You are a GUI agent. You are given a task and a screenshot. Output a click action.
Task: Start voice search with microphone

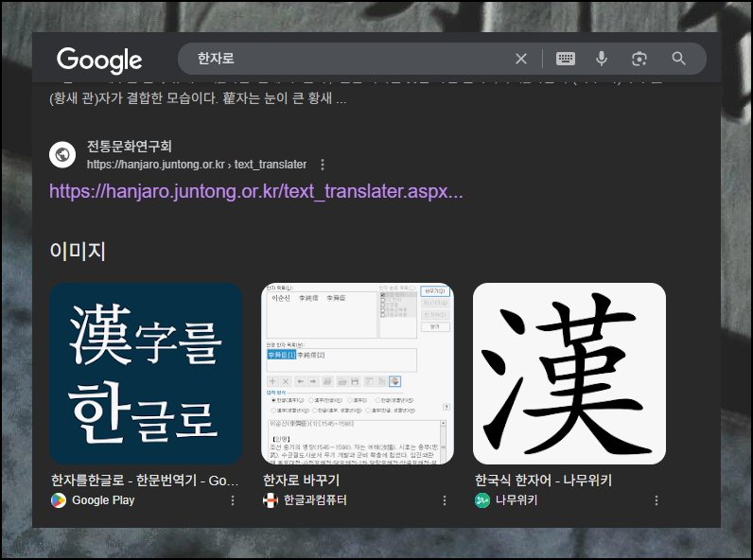(602, 59)
